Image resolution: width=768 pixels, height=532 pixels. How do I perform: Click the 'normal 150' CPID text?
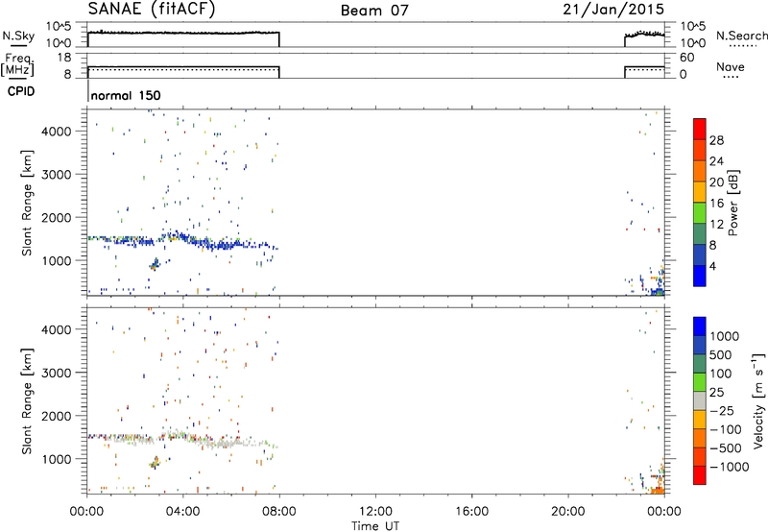[126, 95]
